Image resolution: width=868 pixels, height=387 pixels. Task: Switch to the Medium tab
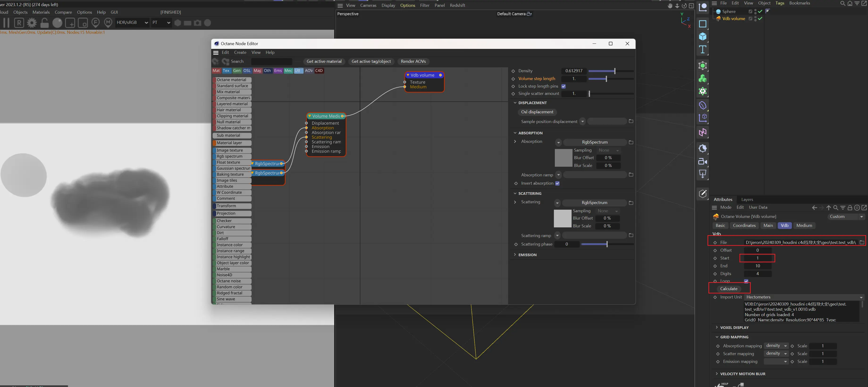pyautogui.click(x=804, y=225)
